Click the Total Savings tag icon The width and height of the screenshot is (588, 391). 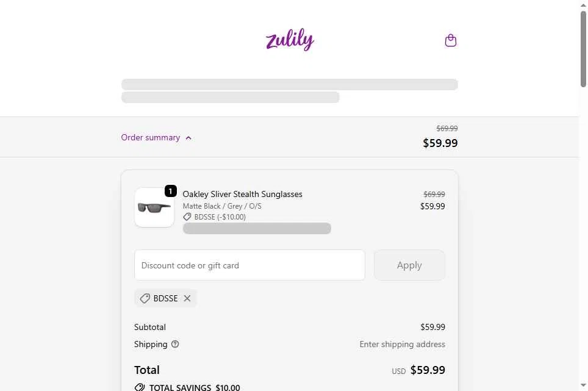[x=140, y=387]
